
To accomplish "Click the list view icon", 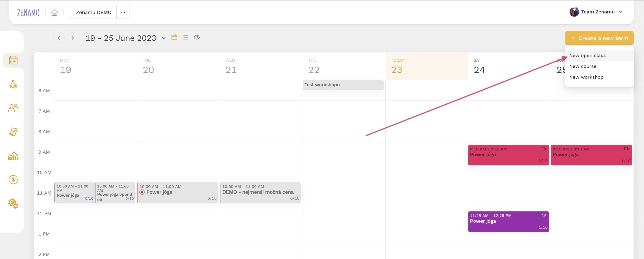I will 185,38.
